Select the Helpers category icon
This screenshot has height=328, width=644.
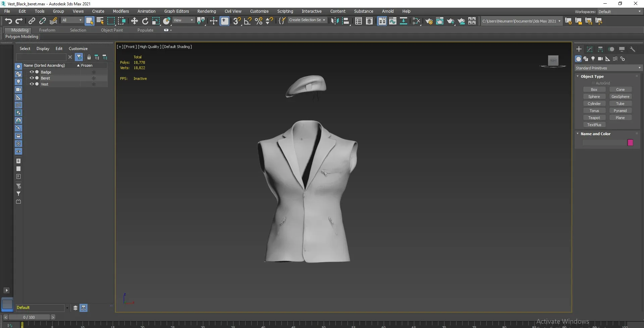click(x=608, y=59)
